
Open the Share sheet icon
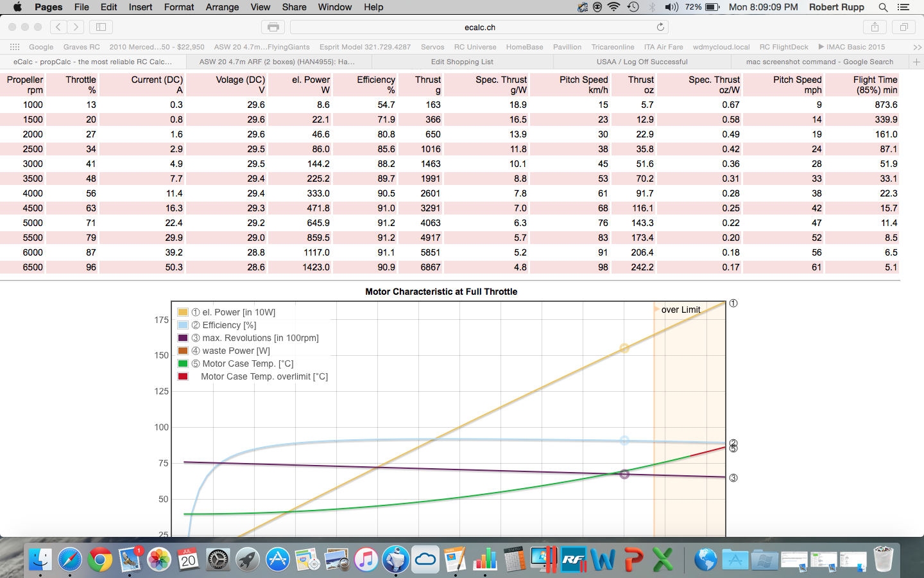(875, 27)
